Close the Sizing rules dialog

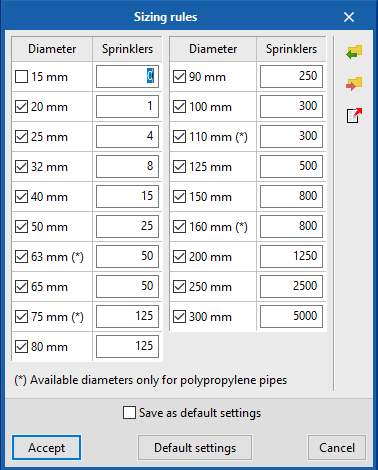349,17
